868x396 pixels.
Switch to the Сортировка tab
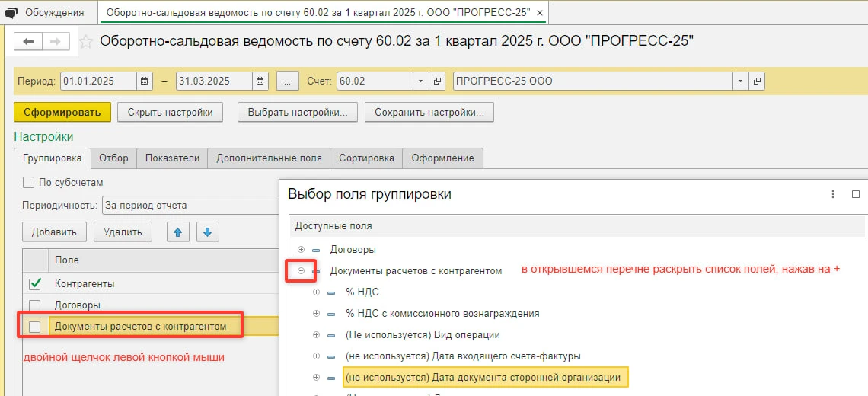coord(366,158)
